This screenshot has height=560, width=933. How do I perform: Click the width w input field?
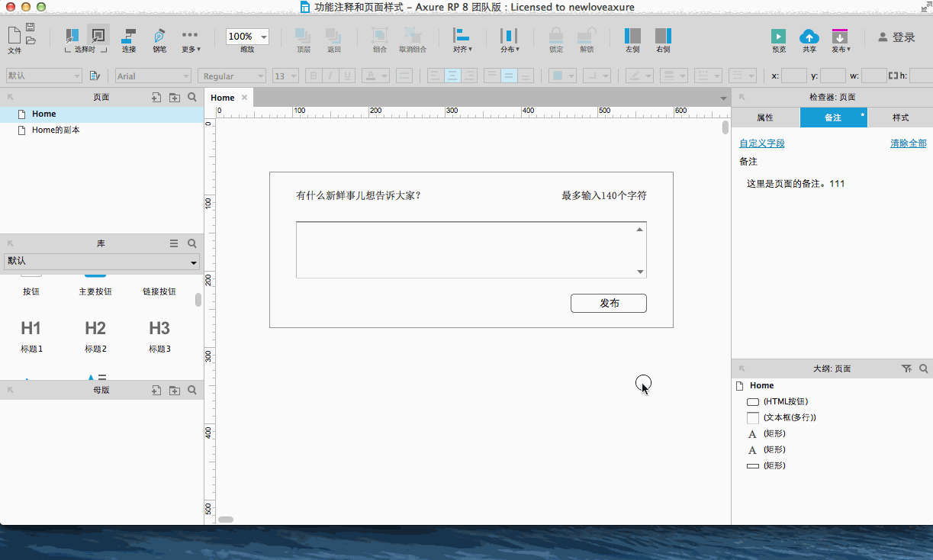874,76
